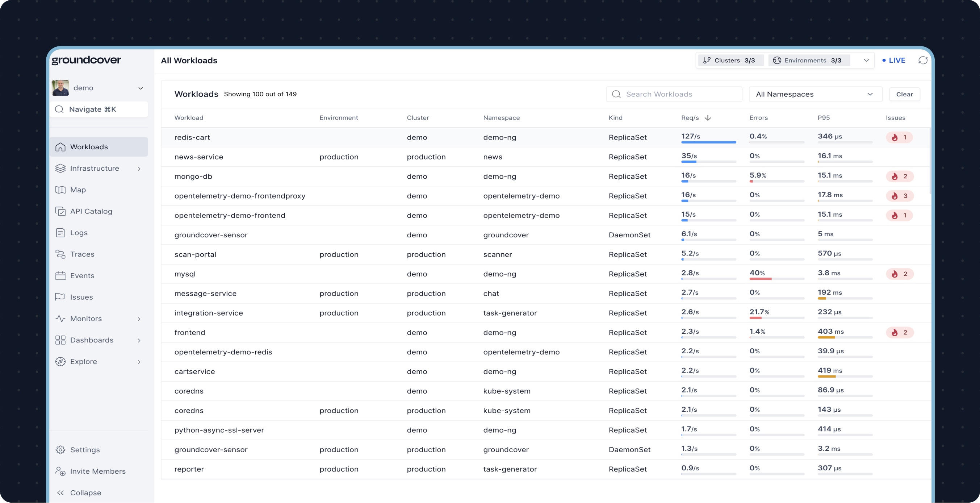980x503 pixels.
Task: Open the Clusters and Environments filter chevron
Action: pyautogui.click(x=866, y=61)
